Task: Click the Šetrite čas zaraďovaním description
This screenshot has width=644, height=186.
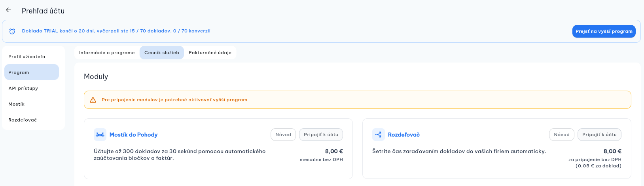Action: [x=459, y=151]
